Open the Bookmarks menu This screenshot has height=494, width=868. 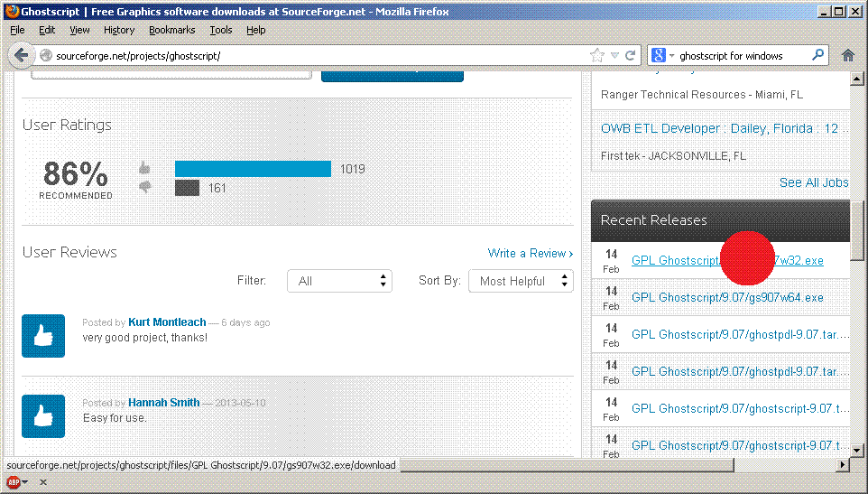(171, 30)
